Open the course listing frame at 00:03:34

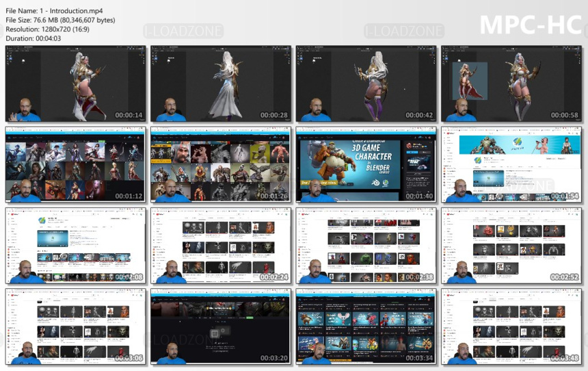point(366,327)
